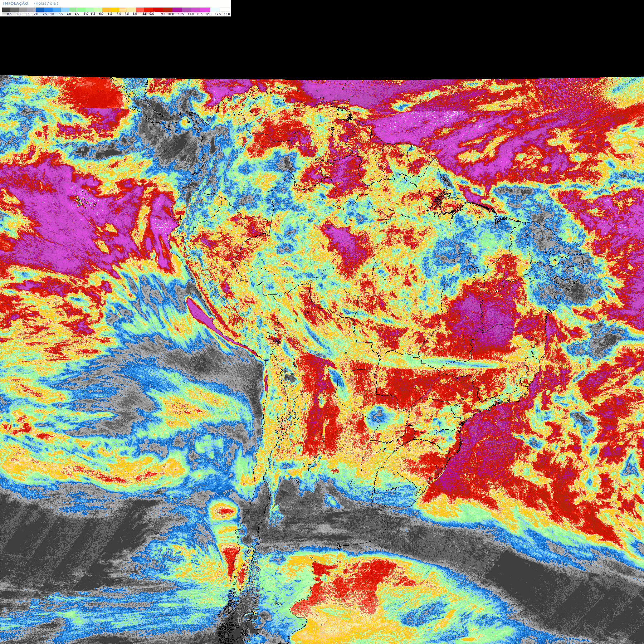Click the (Horas / dia) unit label
This screenshot has height=644, width=644.
tap(46, 3)
